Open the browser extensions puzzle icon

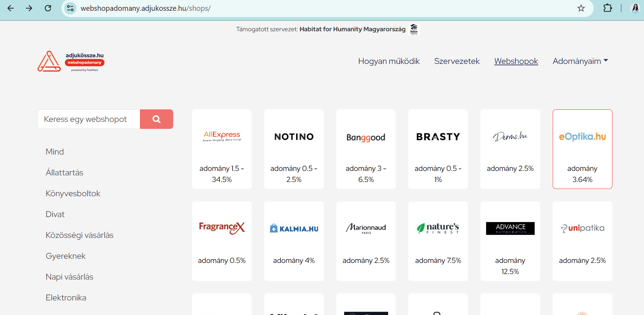pyautogui.click(x=608, y=8)
